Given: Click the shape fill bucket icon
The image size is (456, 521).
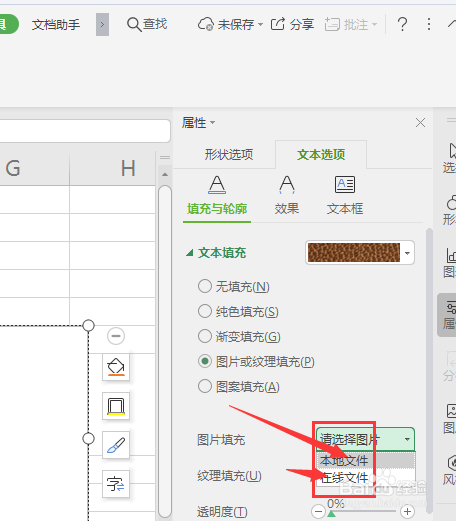Looking at the screenshot, I should (116, 367).
